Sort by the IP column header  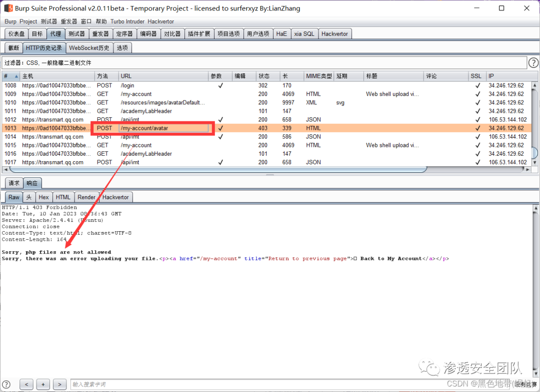pyautogui.click(x=508, y=76)
